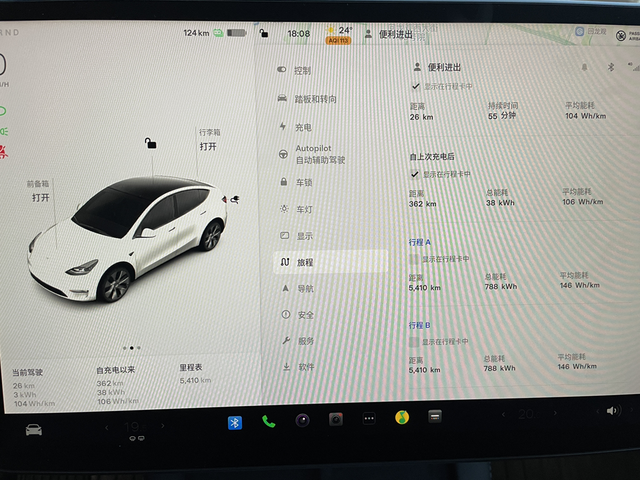Rename trip via 行程 B link
The image size is (640, 480).
point(419,325)
